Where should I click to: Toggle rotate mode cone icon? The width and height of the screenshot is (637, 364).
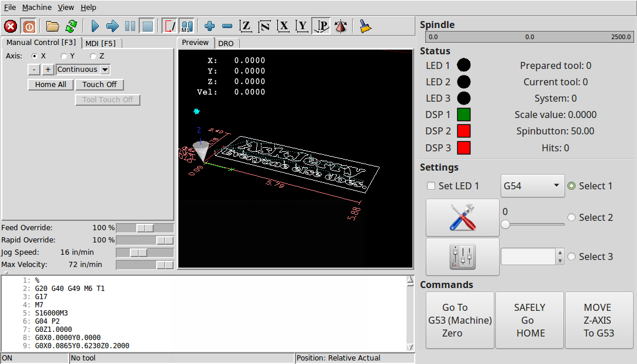(x=340, y=26)
